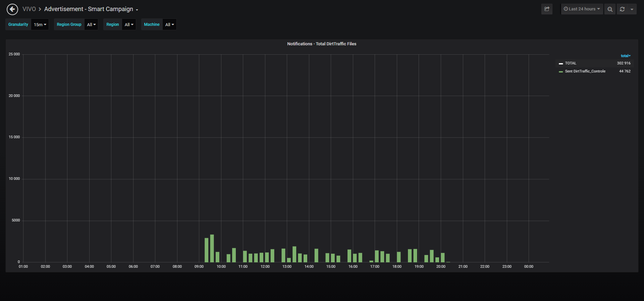The width and height of the screenshot is (644, 301).
Task: Click the zoom out magnifier icon
Action: [610, 9]
